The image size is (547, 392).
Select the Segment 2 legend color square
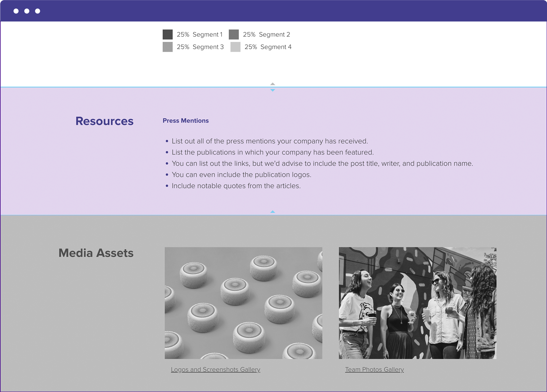(234, 35)
